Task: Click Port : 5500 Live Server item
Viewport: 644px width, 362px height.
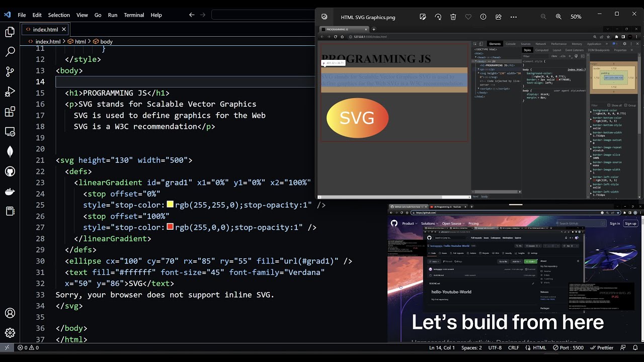Action: 568,347
